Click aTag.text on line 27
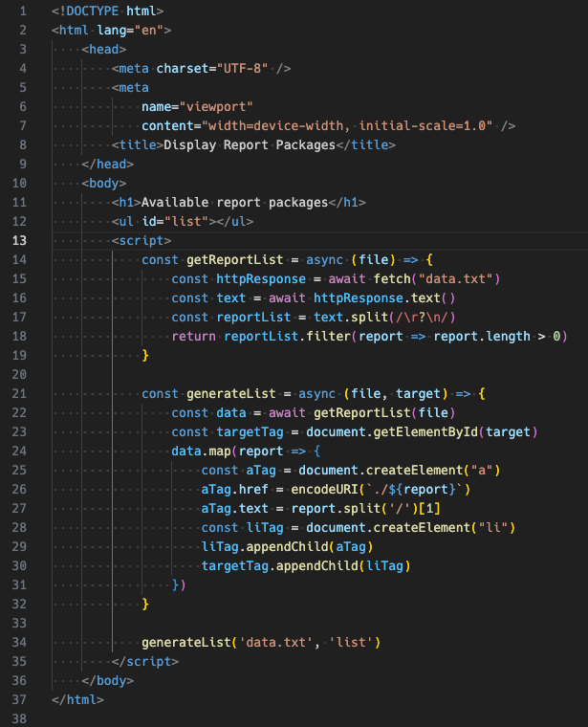 (x=234, y=509)
